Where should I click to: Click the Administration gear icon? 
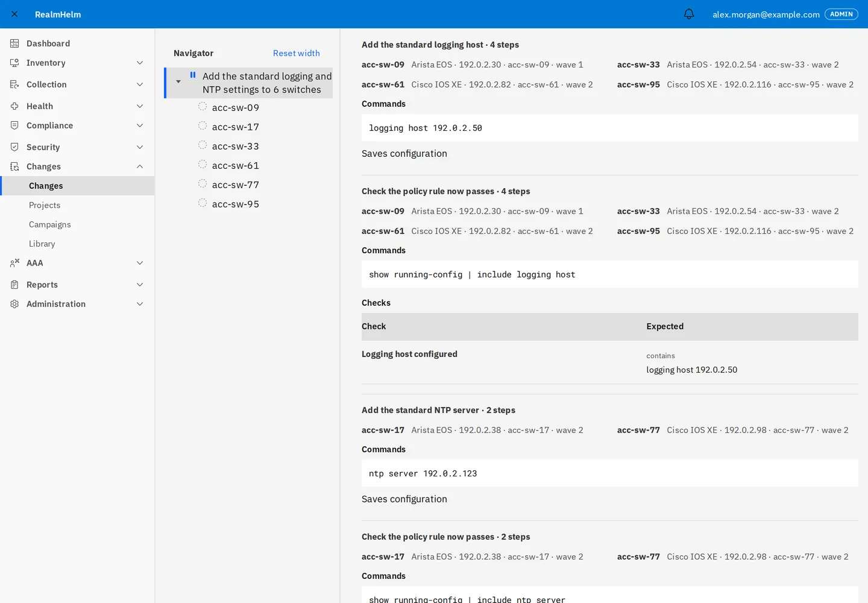coord(14,304)
